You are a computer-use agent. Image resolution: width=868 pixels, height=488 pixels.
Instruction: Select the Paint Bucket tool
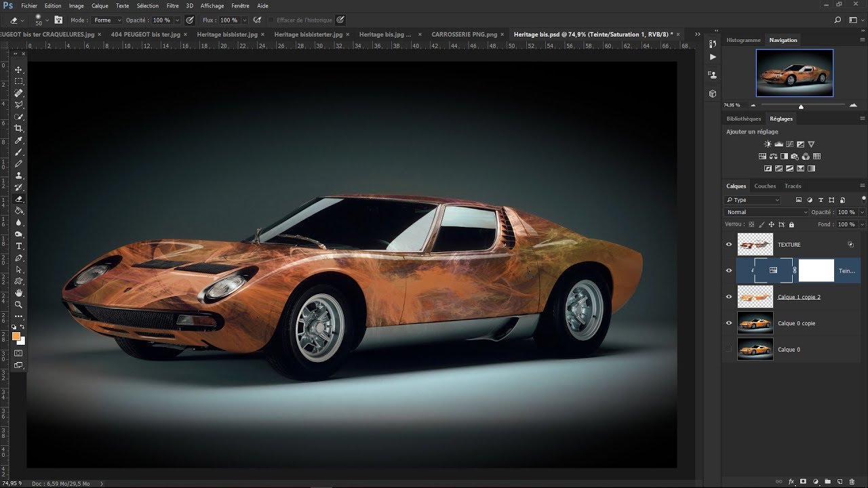tap(19, 210)
